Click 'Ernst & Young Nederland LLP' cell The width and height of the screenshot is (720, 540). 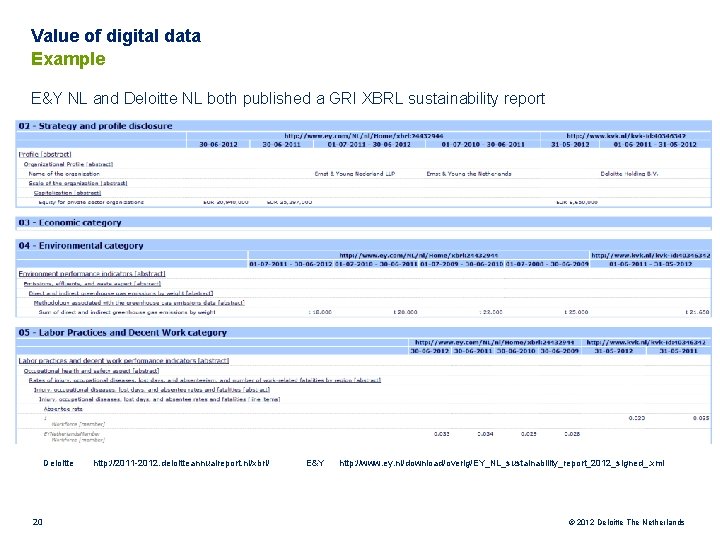(354, 174)
